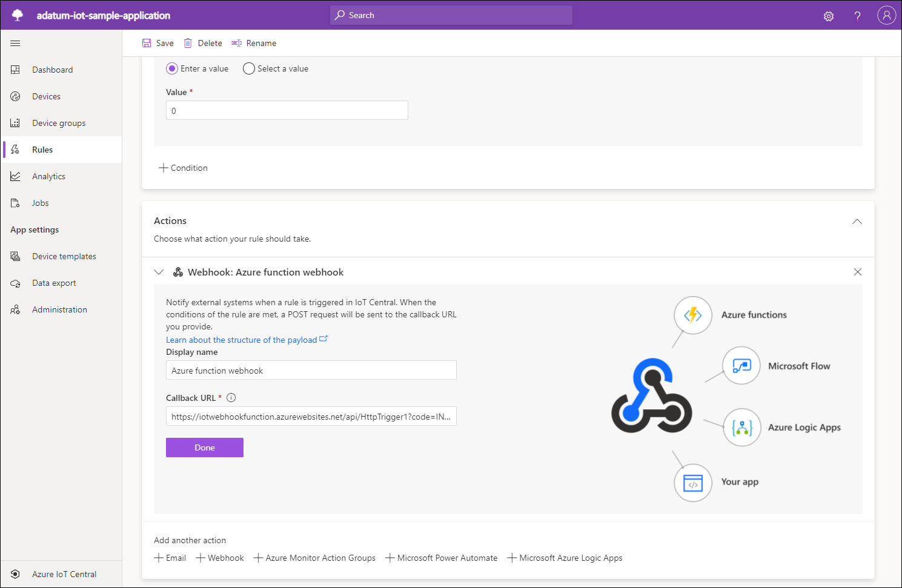
Task: Add Microsoft Azure Logic Apps action
Action: coord(565,558)
